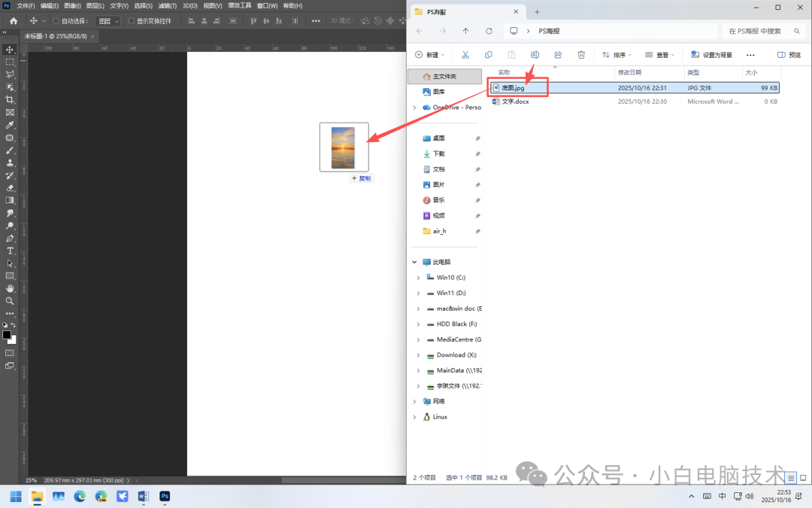812x508 pixels.
Task: Select the Rectangular Marquee tool
Action: [9, 62]
